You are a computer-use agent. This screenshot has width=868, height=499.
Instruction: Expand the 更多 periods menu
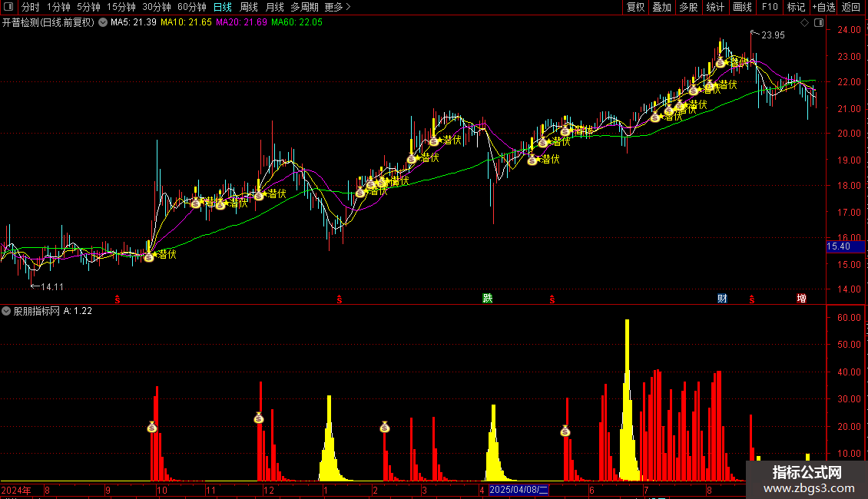coord(338,7)
